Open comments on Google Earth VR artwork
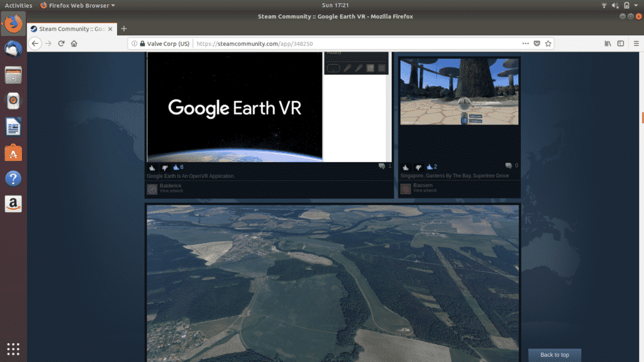 [382, 166]
